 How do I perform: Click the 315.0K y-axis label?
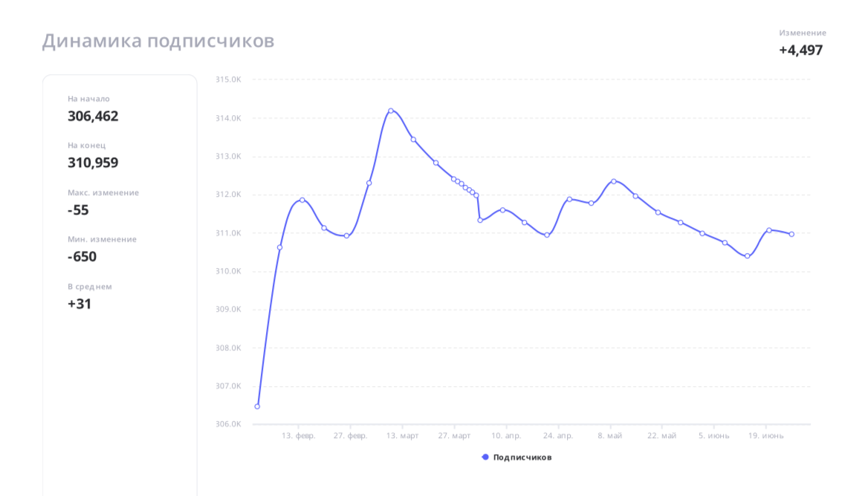click(x=228, y=79)
